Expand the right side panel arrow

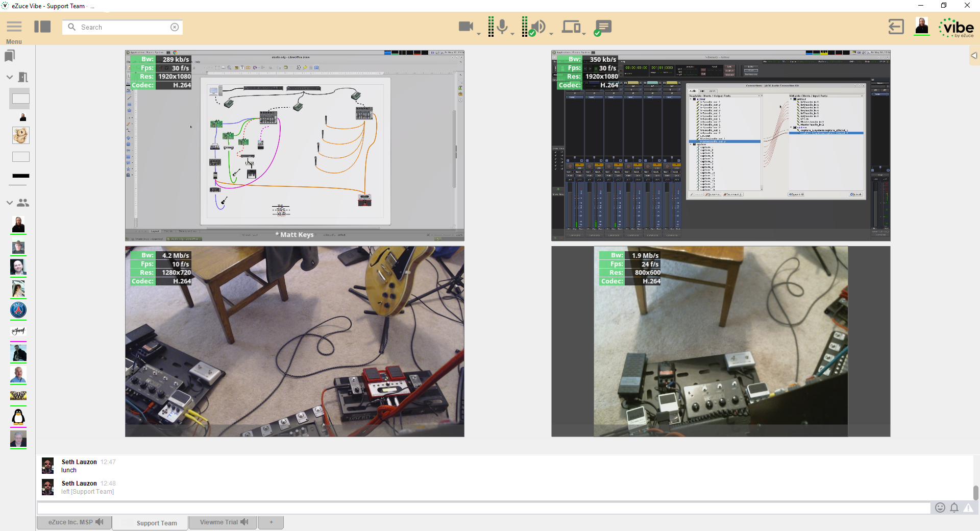(x=974, y=56)
